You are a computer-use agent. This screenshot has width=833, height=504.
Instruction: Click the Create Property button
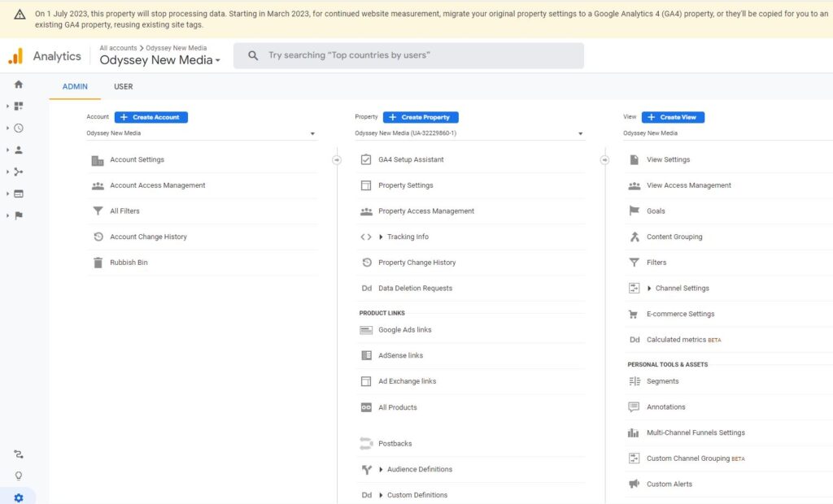coord(421,117)
